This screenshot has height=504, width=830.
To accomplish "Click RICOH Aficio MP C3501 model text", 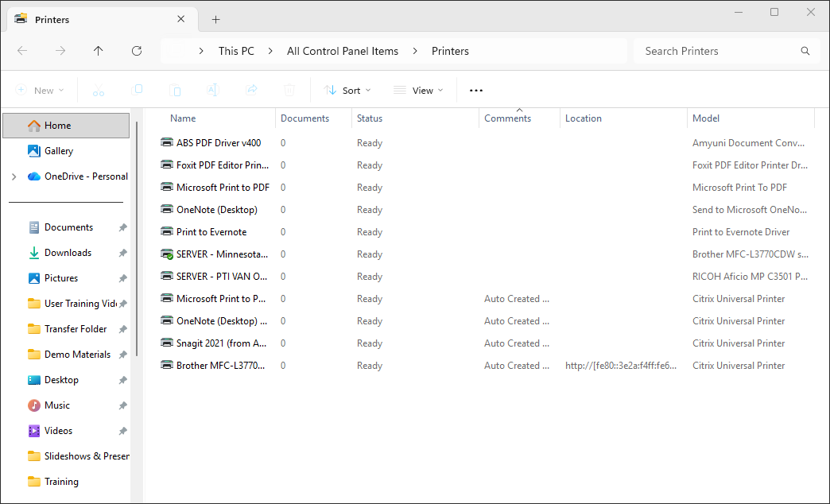I will click(x=750, y=277).
